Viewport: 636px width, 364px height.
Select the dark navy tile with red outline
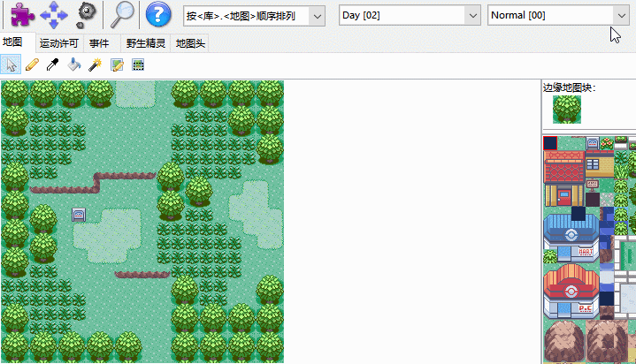550,143
